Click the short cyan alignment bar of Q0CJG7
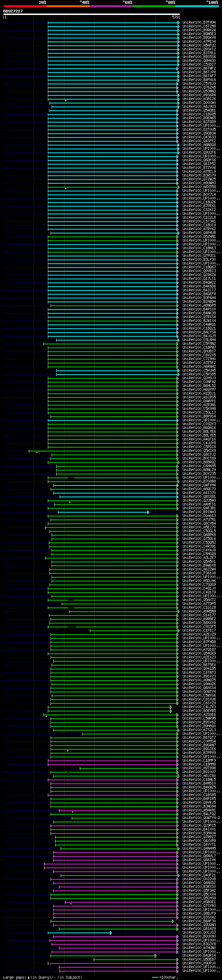Viewport: 222px width, 980px height. (80, 933)
